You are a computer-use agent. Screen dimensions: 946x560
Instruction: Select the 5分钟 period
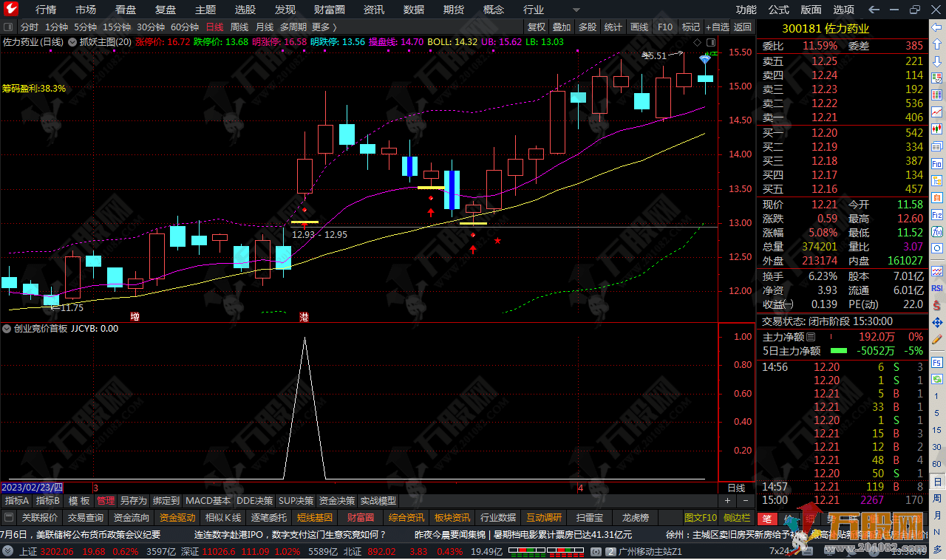[x=86, y=27]
